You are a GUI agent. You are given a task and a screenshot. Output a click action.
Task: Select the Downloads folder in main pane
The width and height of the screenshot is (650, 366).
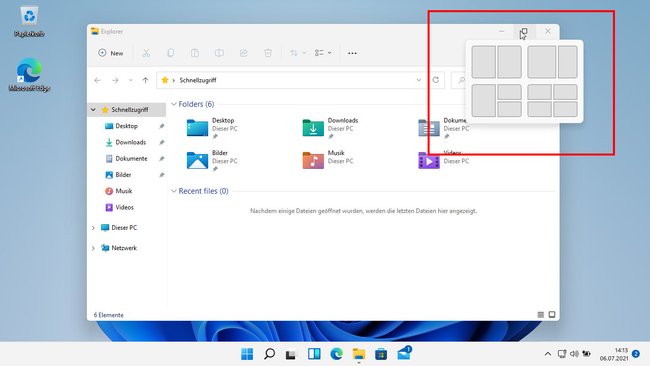click(x=330, y=128)
